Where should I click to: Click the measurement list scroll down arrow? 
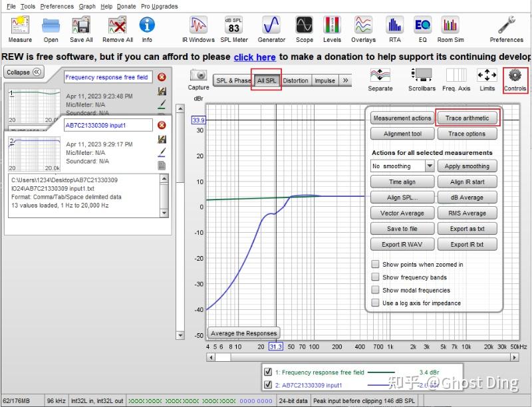pyautogui.click(x=180, y=335)
